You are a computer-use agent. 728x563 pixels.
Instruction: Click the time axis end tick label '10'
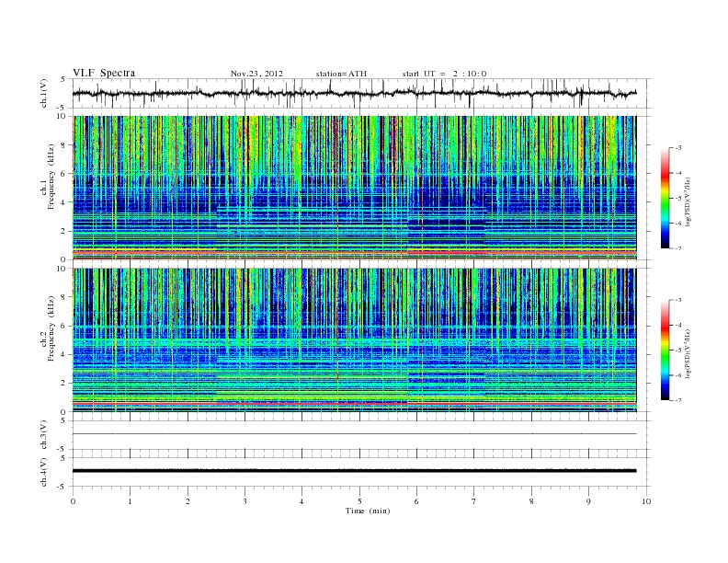[646, 501]
